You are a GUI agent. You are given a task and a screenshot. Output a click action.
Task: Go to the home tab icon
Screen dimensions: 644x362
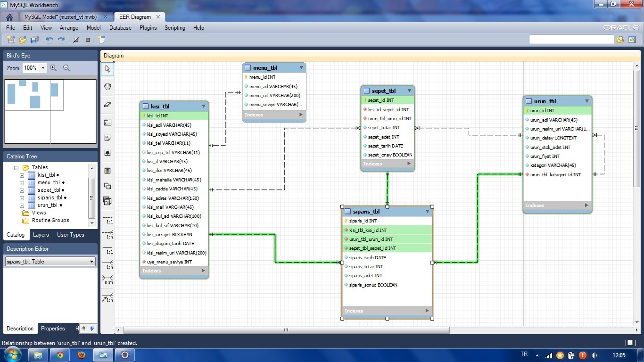pos(9,17)
